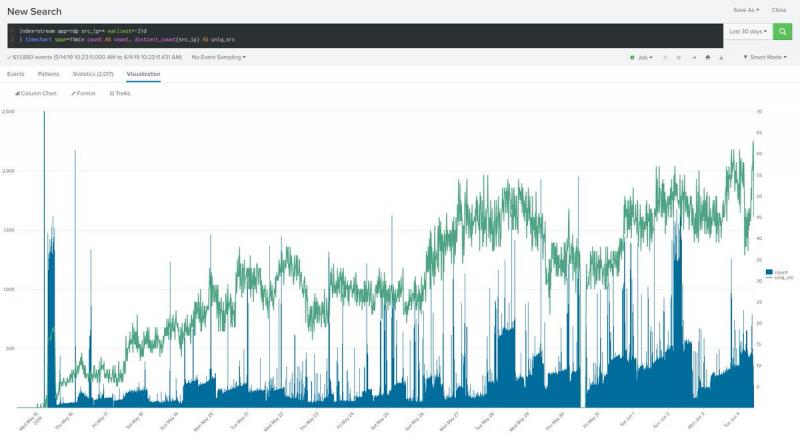
Task: Toggle the count series in legend
Action: (778, 272)
